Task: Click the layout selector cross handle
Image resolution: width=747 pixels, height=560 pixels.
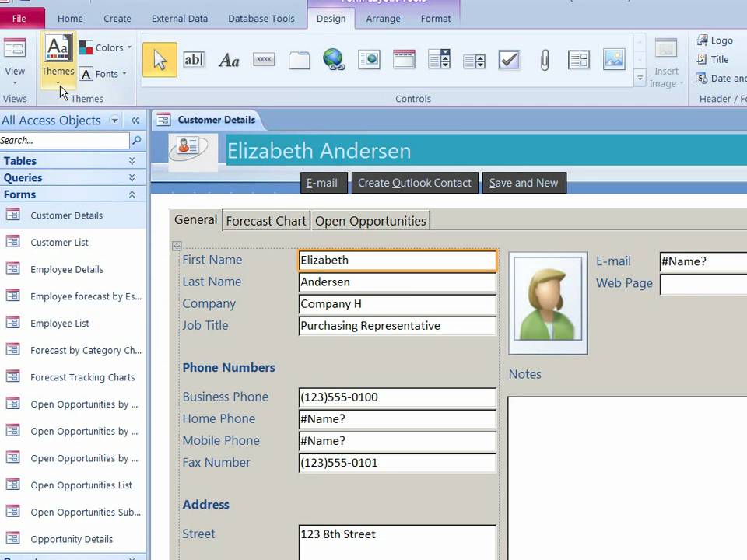Action: click(x=177, y=246)
